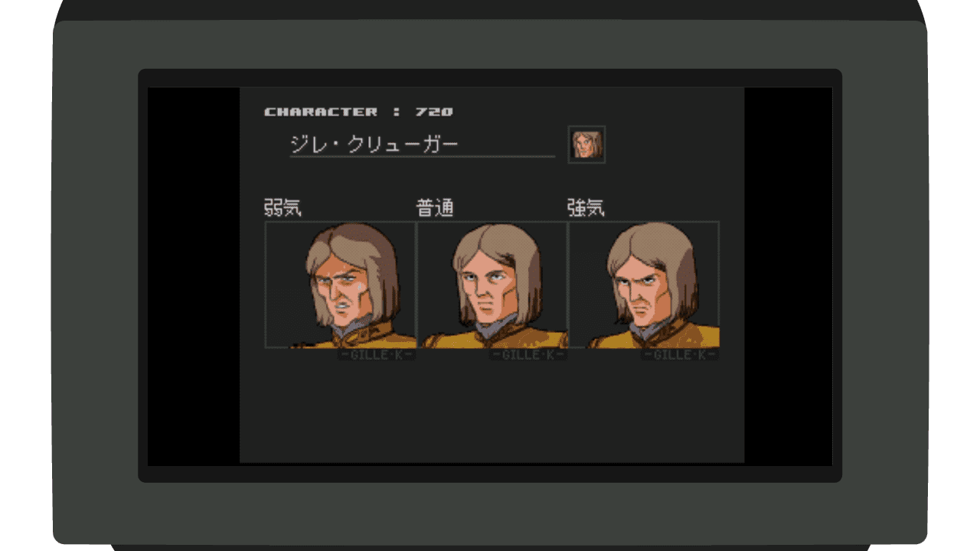Click the empty dark area below the portraits
Screen dimensions: 980x551
pyautogui.click(x=492, y=413)
